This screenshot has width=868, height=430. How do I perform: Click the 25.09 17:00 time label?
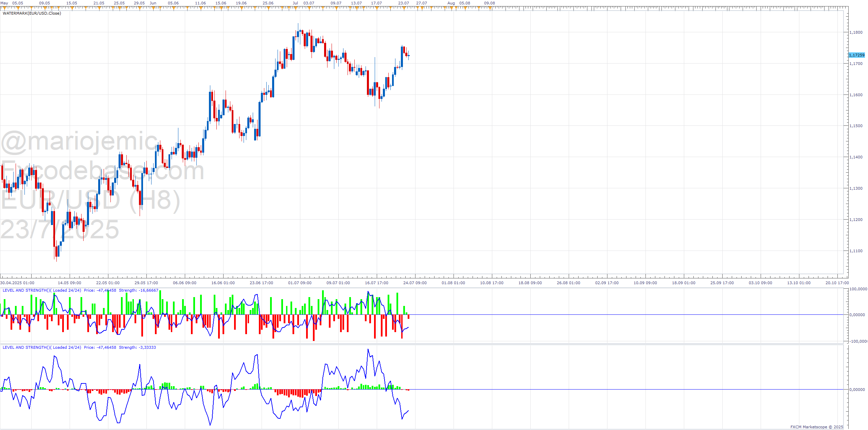click(722, 283)
